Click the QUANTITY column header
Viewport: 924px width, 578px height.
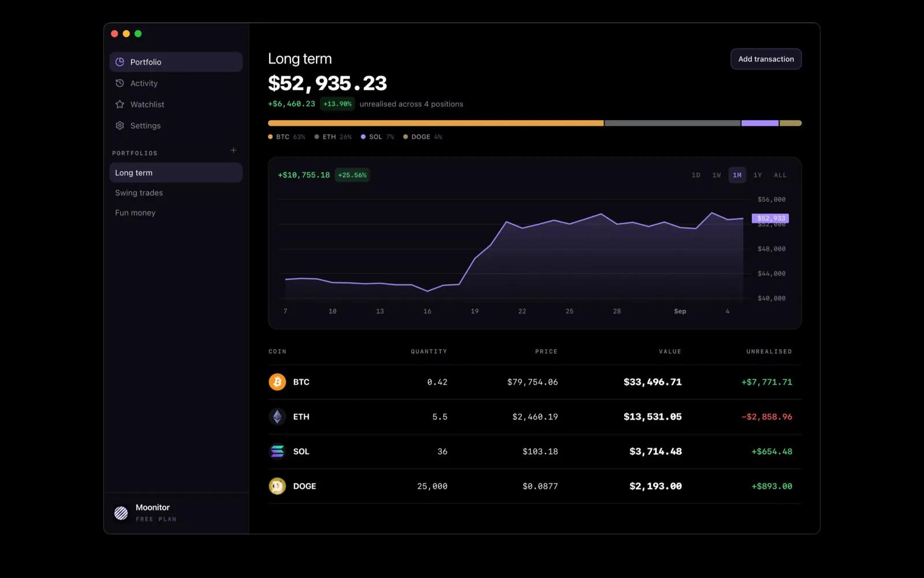(x=429, y=351)
